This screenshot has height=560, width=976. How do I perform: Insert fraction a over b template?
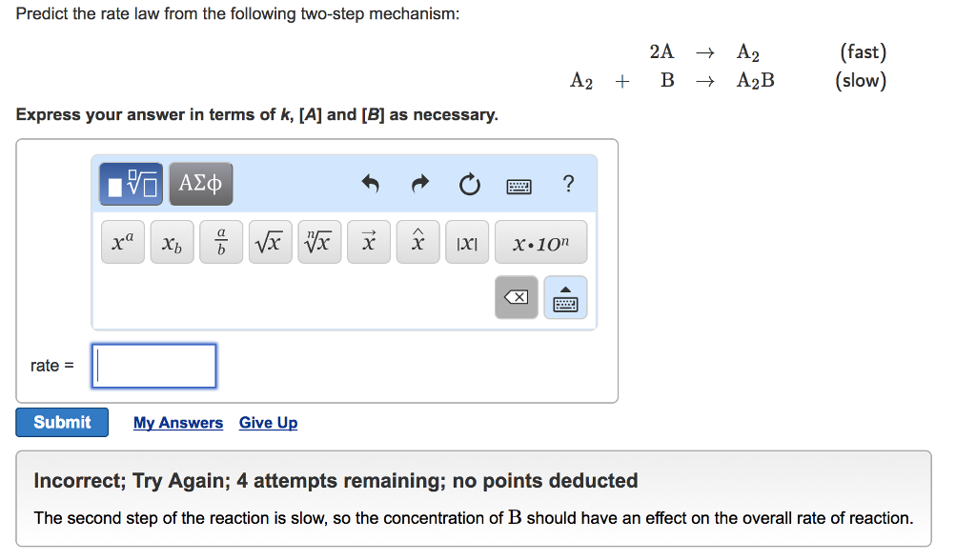click(x=221, y=242)
